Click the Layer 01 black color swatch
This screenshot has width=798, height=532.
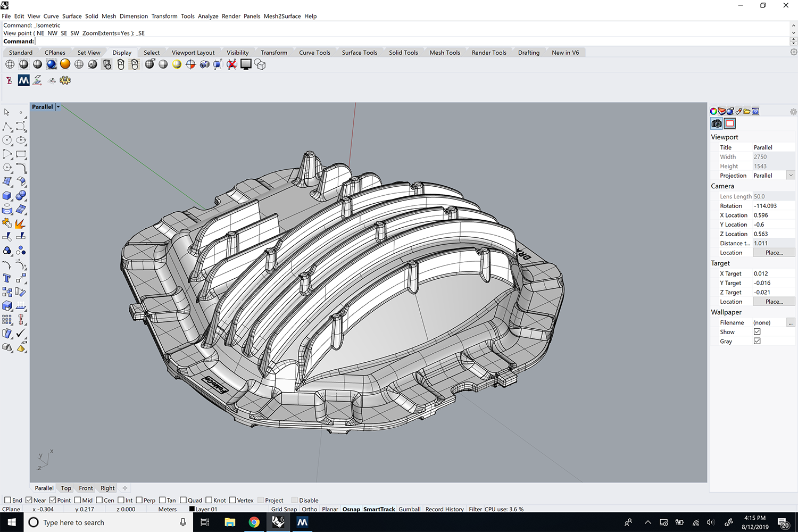pyautogui.click(x=192, y=509)
